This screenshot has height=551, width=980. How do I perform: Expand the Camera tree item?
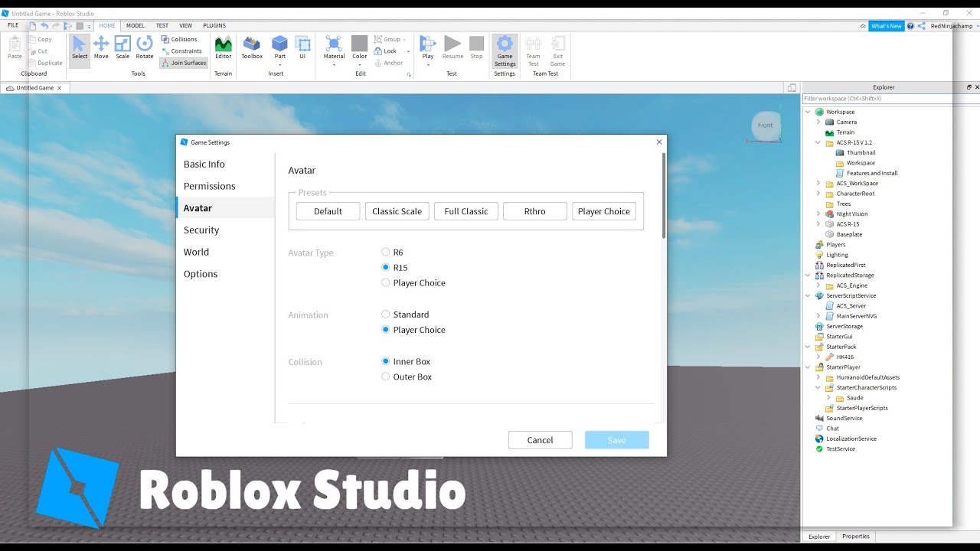(818, 122)
